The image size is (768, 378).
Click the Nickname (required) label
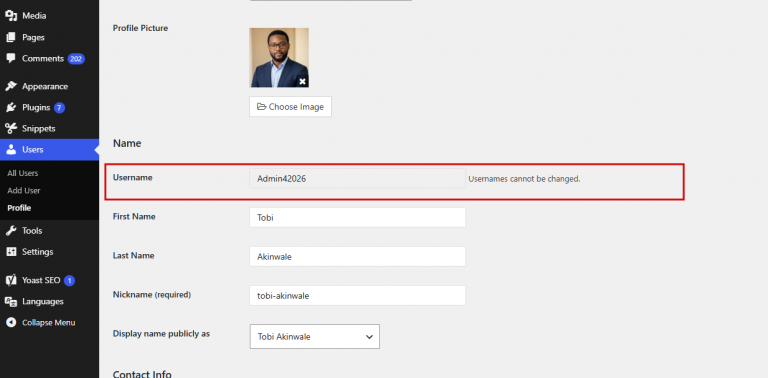(x=152, y=295)
